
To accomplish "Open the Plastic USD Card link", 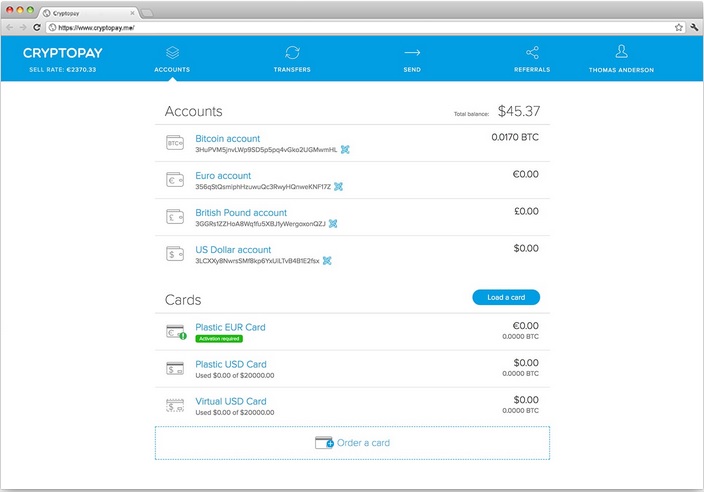I will click(231, 364).
